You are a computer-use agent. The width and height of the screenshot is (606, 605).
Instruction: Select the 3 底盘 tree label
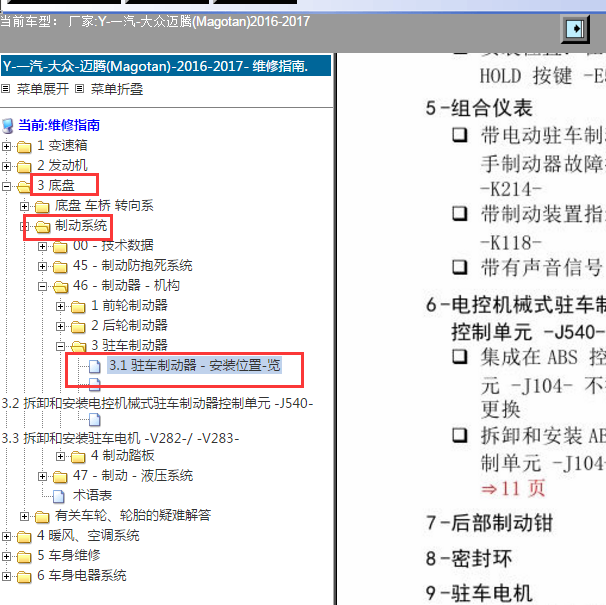tap(56, 186)
